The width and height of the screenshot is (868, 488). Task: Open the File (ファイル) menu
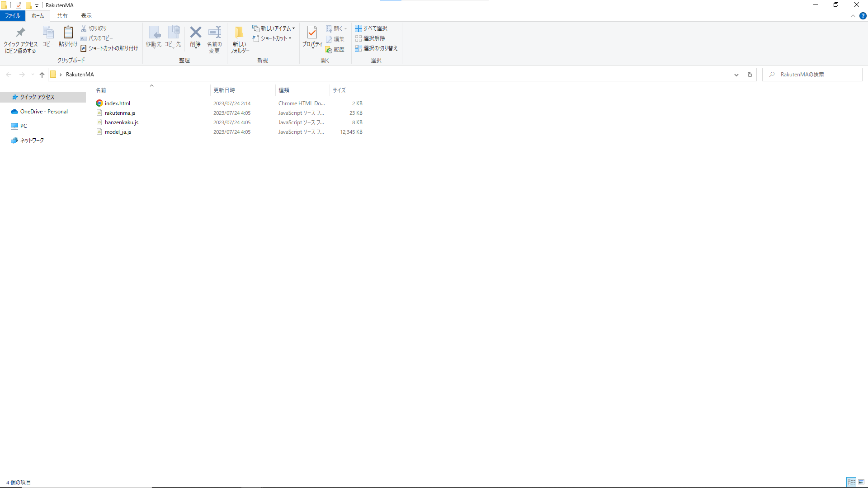point(13,16)
